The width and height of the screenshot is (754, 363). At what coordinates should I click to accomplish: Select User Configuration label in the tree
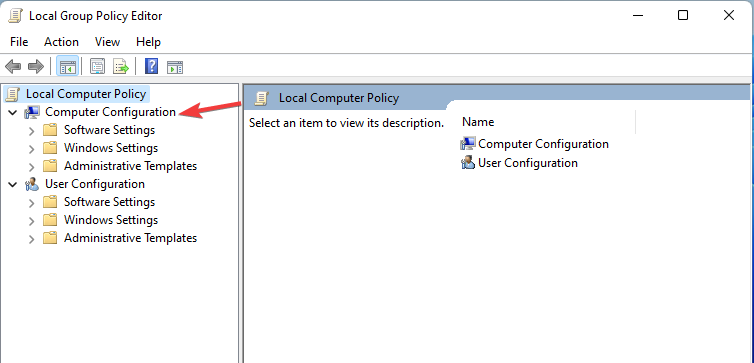95,184
